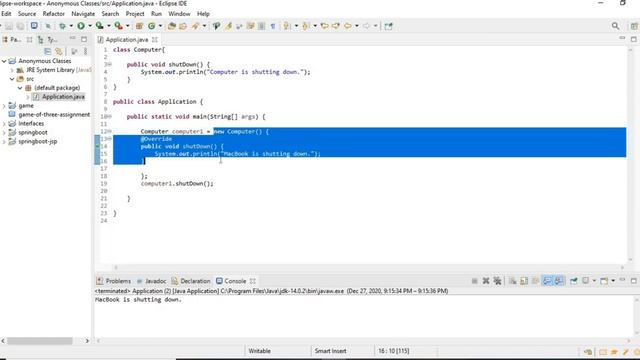
Task: Click the Open Type icon
Action: tap(171, 26)
